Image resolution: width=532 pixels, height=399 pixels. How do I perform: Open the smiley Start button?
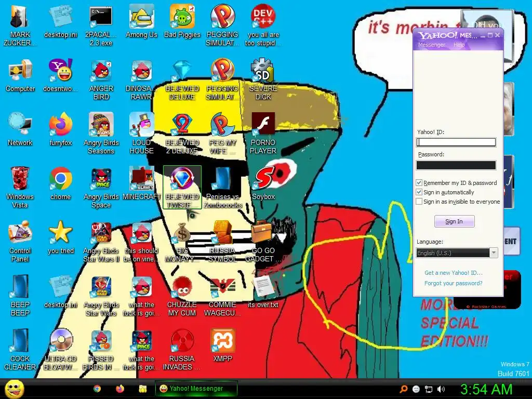(x=14, y=389)
